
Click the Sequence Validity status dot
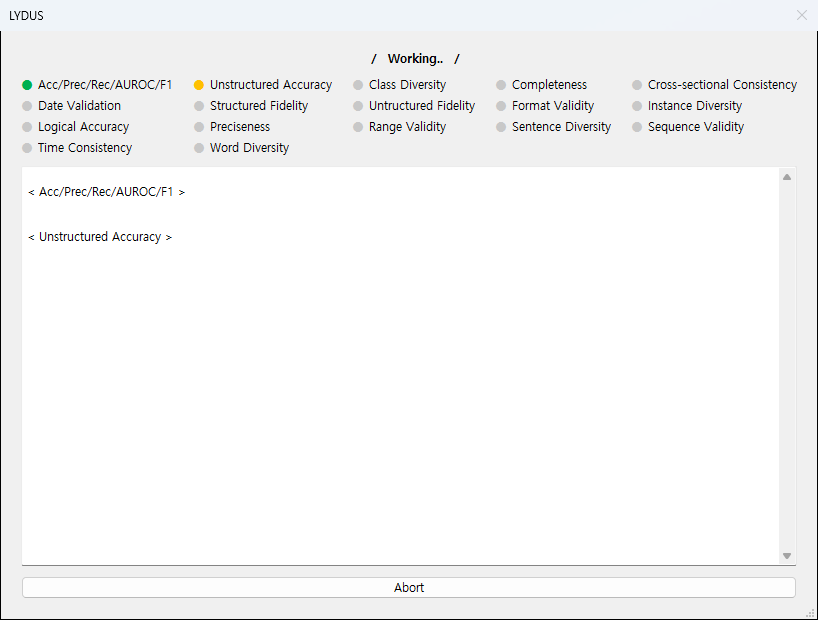(x=637, y=127)
